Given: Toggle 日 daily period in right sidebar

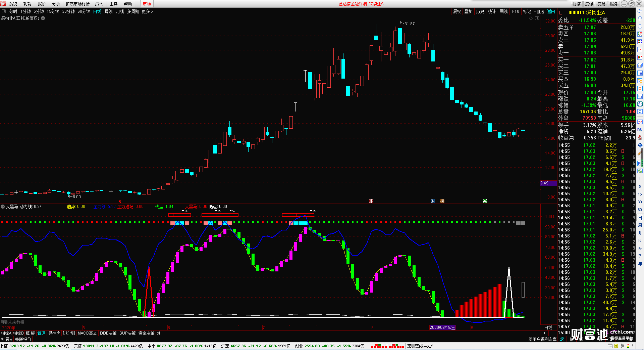Looking at the screenshot, I should coord(640,218).
